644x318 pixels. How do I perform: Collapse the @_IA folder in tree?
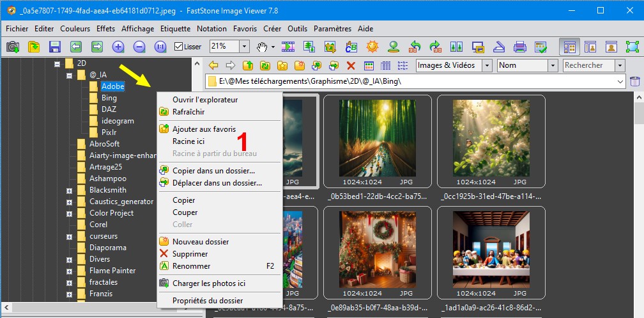[69, 76]
